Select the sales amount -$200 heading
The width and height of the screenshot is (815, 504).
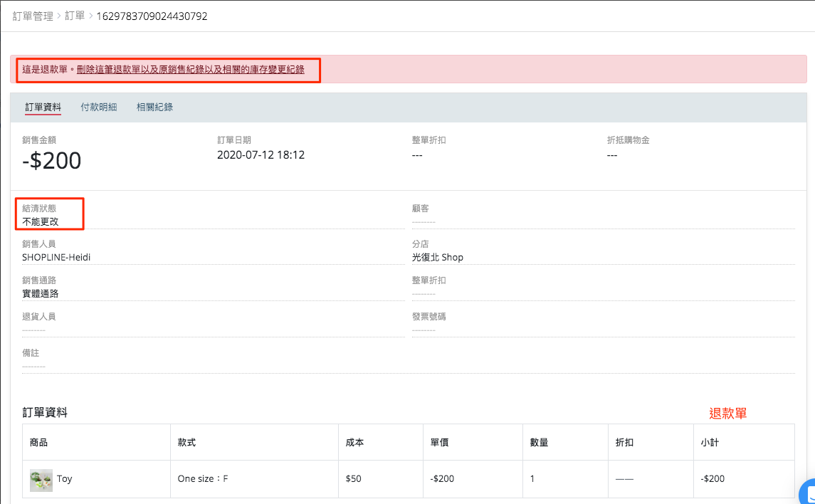(x=51, y=161)
